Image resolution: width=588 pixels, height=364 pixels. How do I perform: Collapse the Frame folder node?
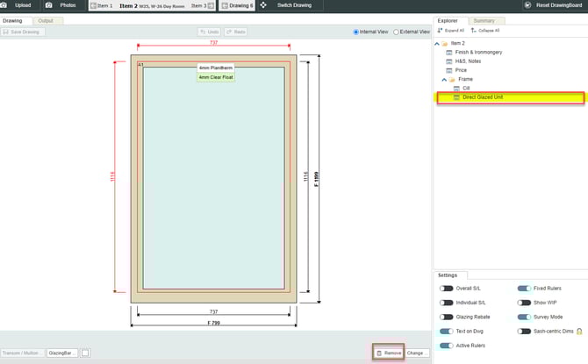pos(445,79)
